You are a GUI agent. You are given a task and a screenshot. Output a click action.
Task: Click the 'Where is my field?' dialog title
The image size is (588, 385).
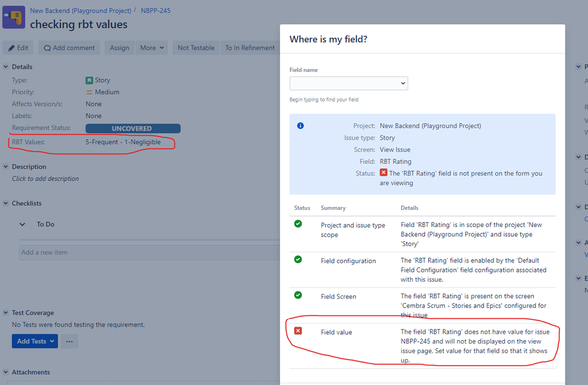point(329,40)
